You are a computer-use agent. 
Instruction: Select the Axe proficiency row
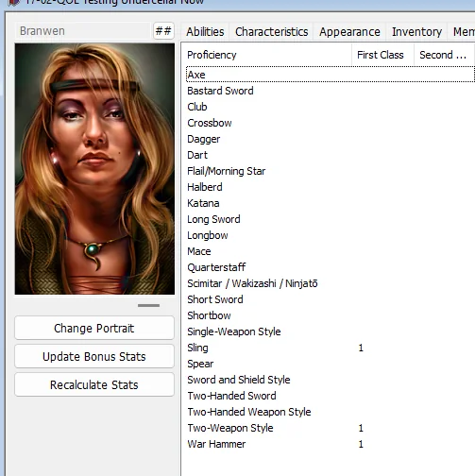pos(330,75)
